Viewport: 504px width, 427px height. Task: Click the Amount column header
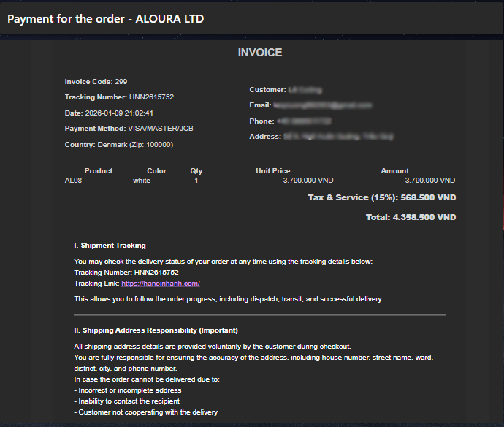pyautogui.click(x=394, y=171)
